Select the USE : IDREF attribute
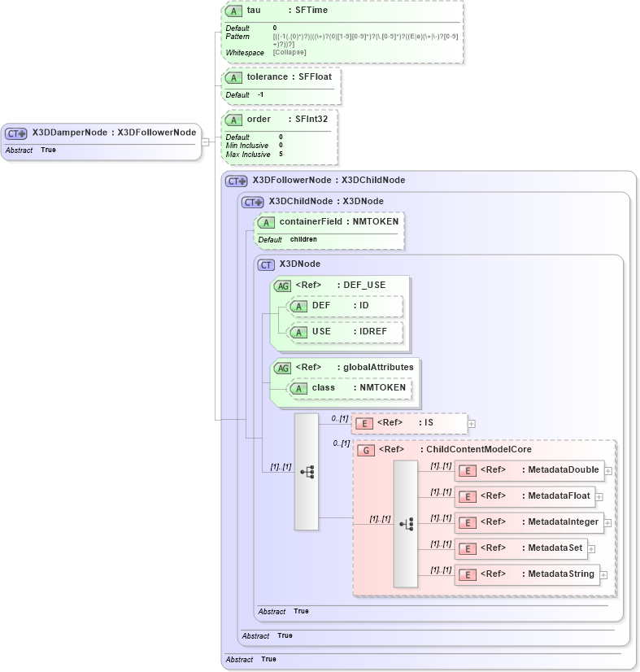Viewport: 640px width, 672px height. click(350, 331)
